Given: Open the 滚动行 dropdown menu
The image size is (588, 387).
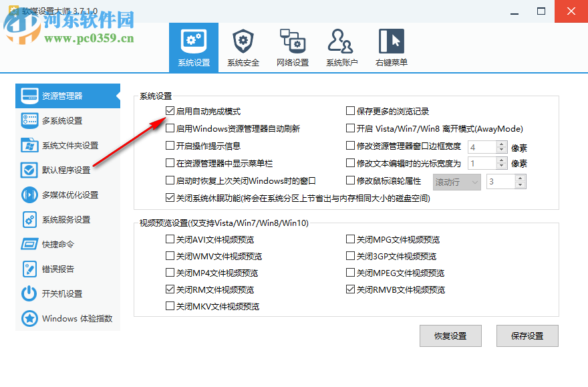Looking at the screenshot, I should pos(458,181).
